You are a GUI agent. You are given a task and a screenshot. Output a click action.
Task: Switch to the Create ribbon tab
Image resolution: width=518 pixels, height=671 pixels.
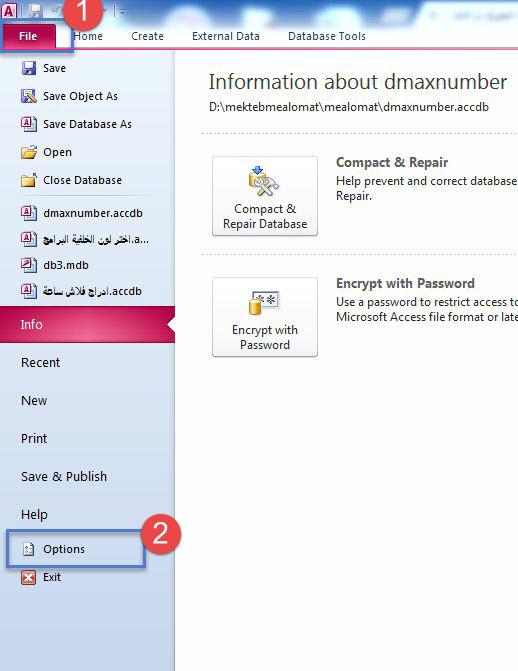tap(147, 36)
